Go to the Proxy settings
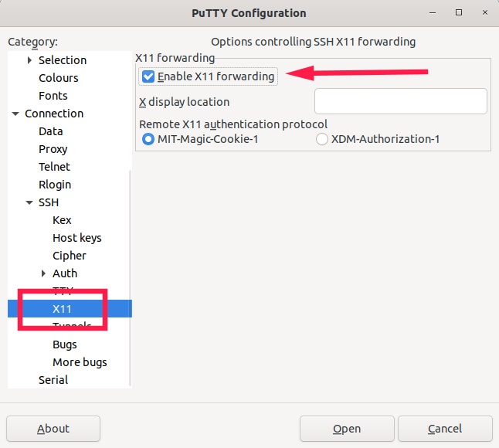This screenshot has width=499, height=448. click(53, 149)
